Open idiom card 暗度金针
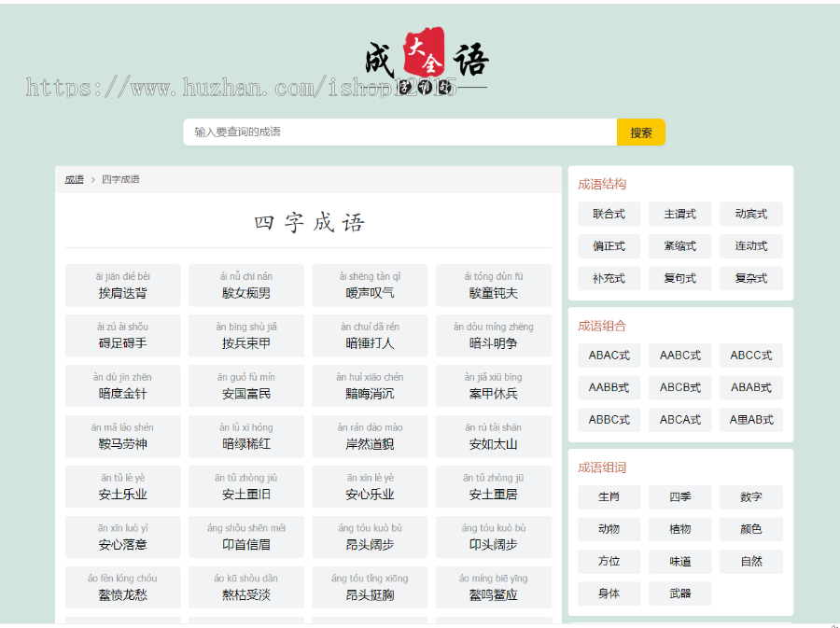The width and height of the screenshot is (840, 628). pos(122,386)
